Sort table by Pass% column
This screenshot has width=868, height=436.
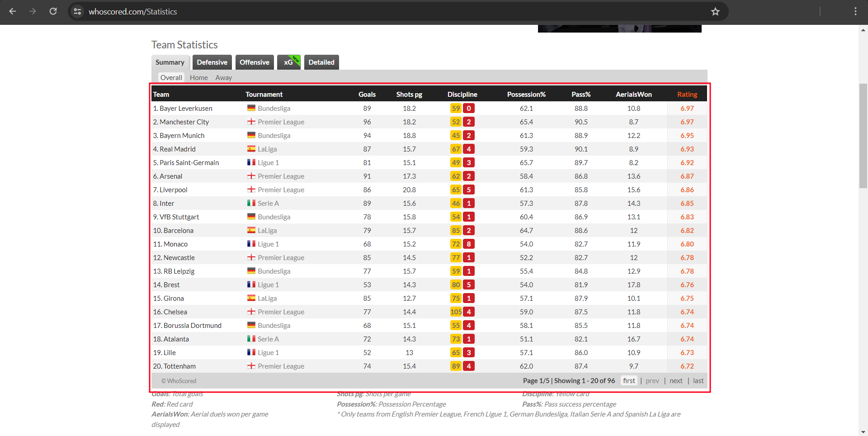pos(581,95)
